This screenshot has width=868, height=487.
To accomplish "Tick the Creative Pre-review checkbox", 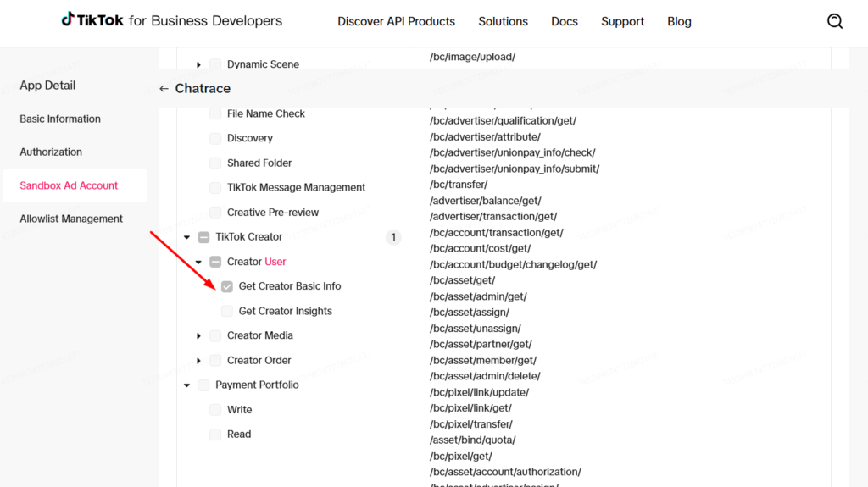I will [x=215, y=213].
